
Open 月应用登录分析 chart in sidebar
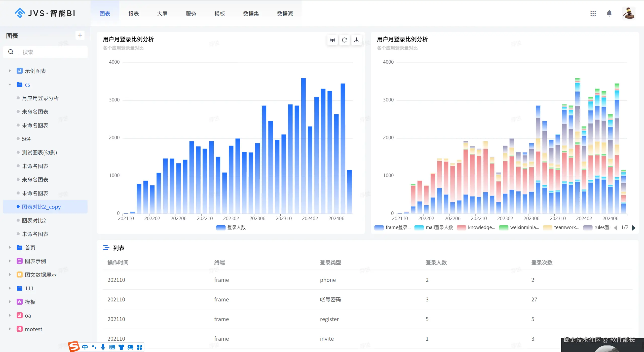[x=40, y=98]
